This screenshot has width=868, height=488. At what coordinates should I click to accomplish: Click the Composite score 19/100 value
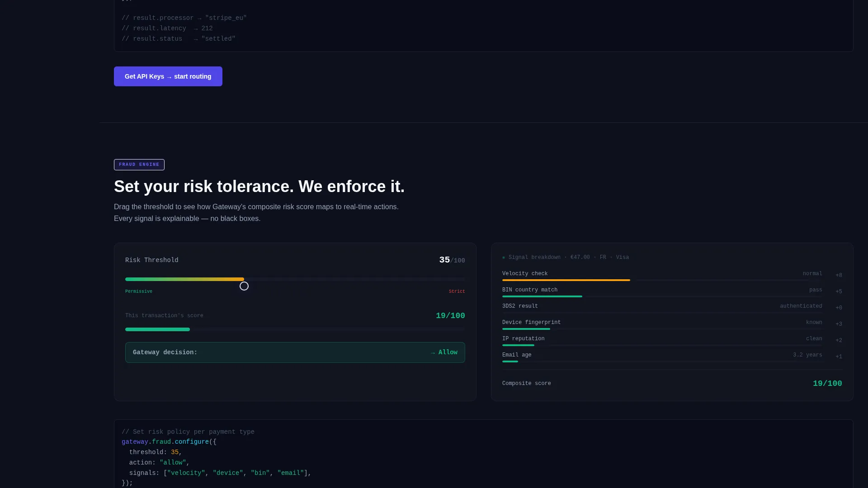click(x=827, y=384)
